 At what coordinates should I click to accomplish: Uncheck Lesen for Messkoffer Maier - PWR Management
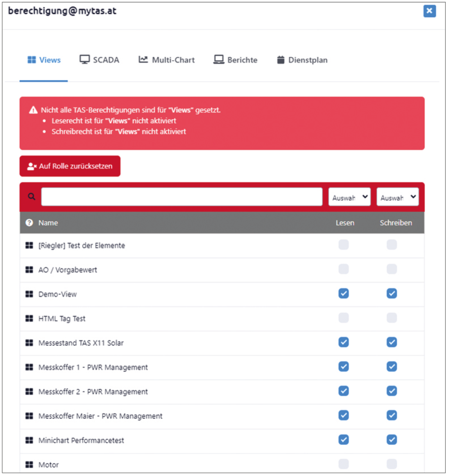[x=344, y=415]
